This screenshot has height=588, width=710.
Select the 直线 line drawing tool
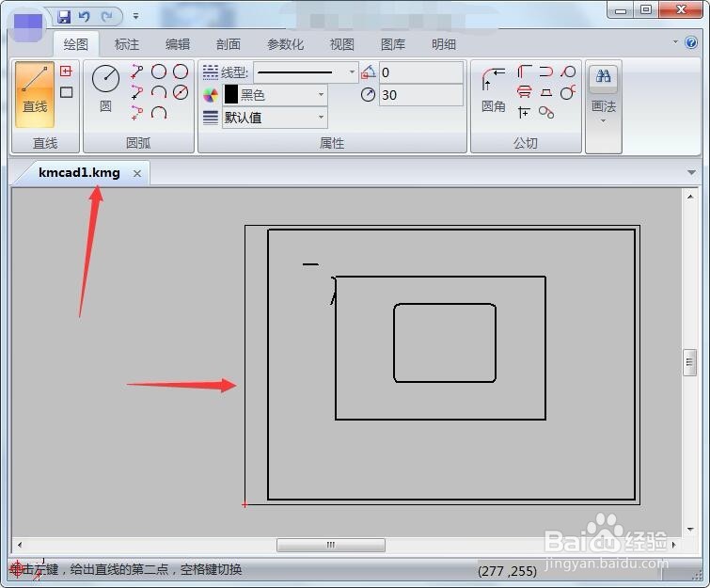point(35,95)
